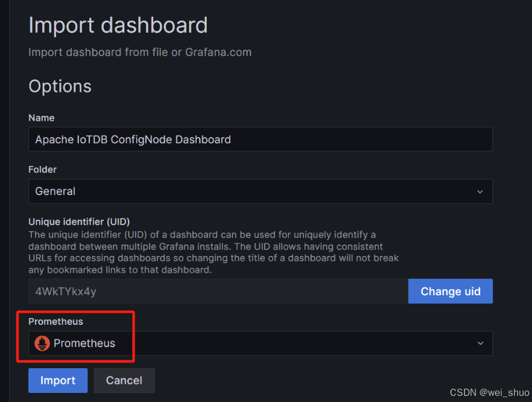532x402 pixels.
Task: Click the Options section heading
Action: [x=60, y=86]
